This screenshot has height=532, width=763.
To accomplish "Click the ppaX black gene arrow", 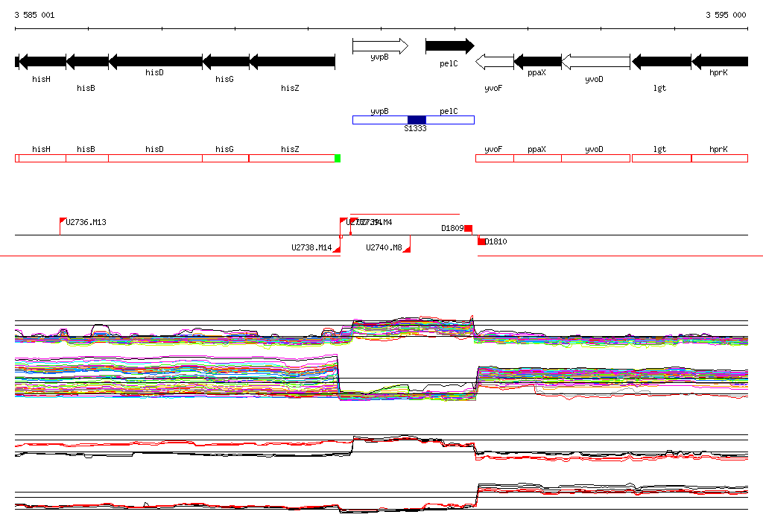I will coord(537,61).
